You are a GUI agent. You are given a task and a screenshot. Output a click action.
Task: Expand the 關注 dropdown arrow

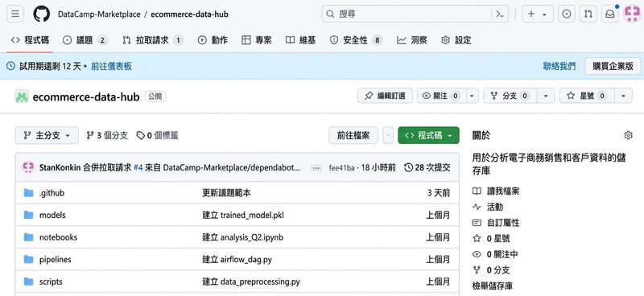[472, 96]
